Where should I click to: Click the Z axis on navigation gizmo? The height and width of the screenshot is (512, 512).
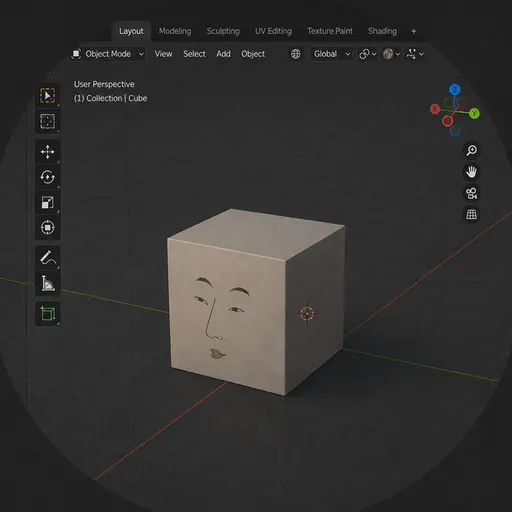click(455, 90)
